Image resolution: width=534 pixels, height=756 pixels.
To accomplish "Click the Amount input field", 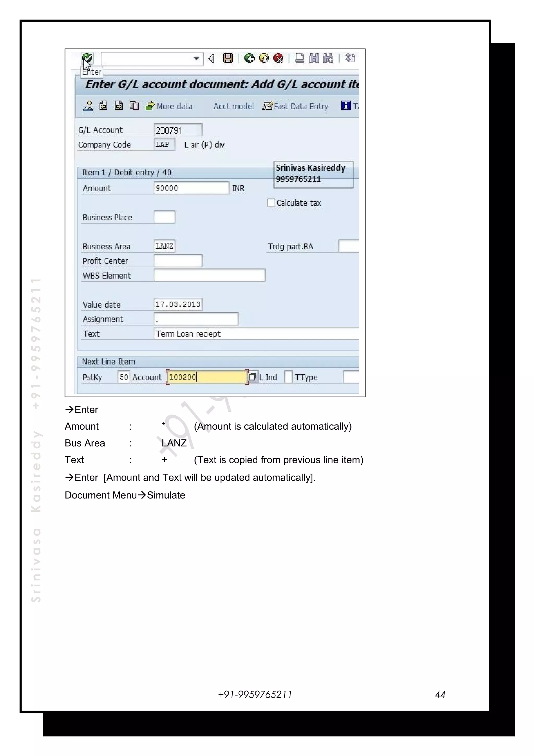I will [191, 188].
